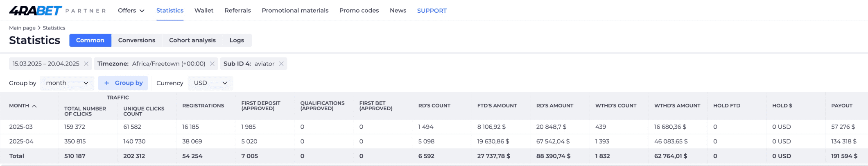Image resolution: width=868 pixels, height=166 pixels.
Task: Open the Offers dropdown menu
Action: tap(131, 11)
